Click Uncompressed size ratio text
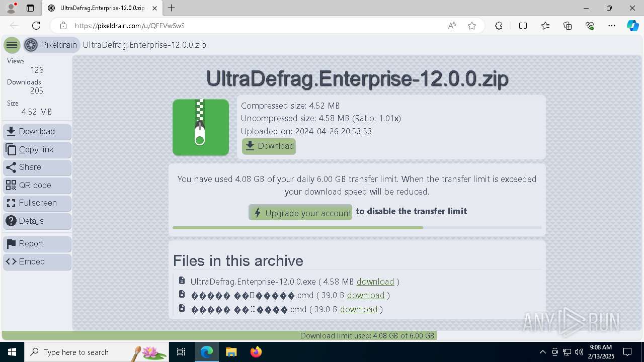Screen dimensions: 644x362 tap(321, 119)
